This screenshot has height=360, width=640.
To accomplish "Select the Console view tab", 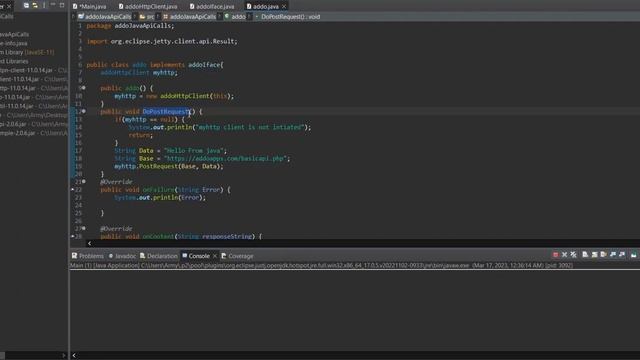I will click(196, 256).
